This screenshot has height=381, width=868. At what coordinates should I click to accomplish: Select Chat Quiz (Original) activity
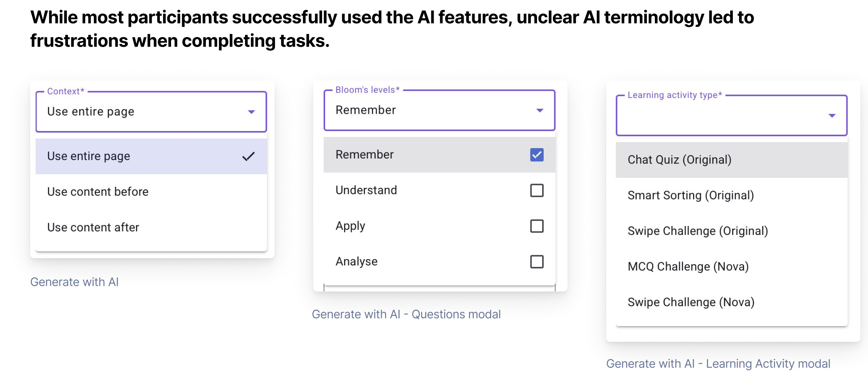pyautogui.click(x=679, y=160)
